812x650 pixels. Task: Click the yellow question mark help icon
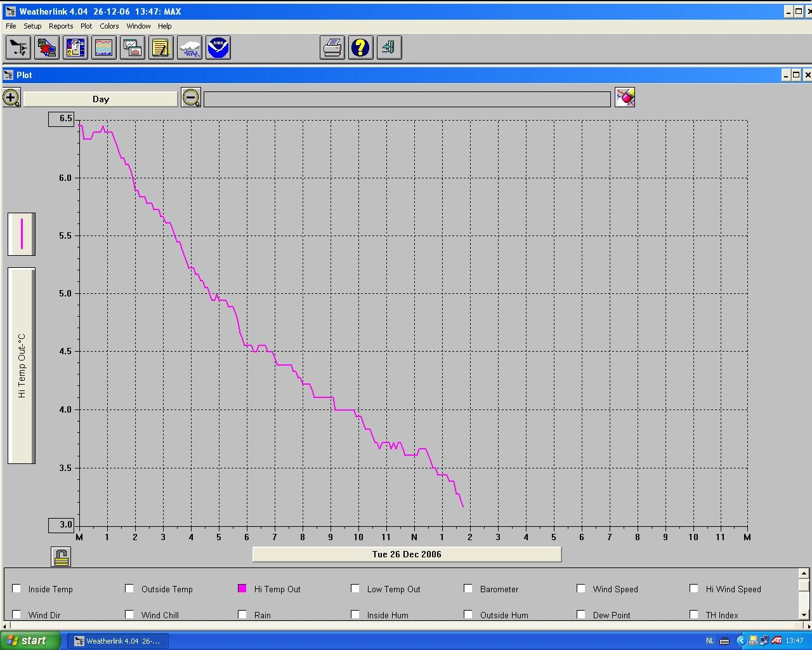360,48
